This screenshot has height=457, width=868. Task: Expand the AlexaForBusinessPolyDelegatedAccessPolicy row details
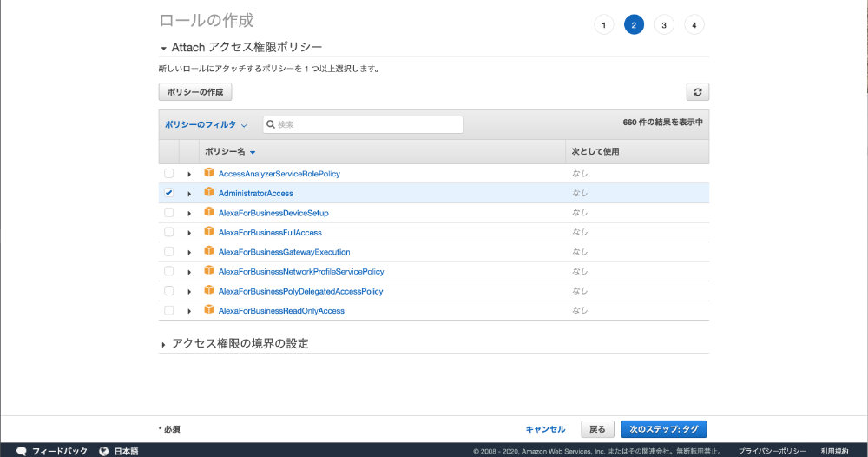[x=189, y=291]
